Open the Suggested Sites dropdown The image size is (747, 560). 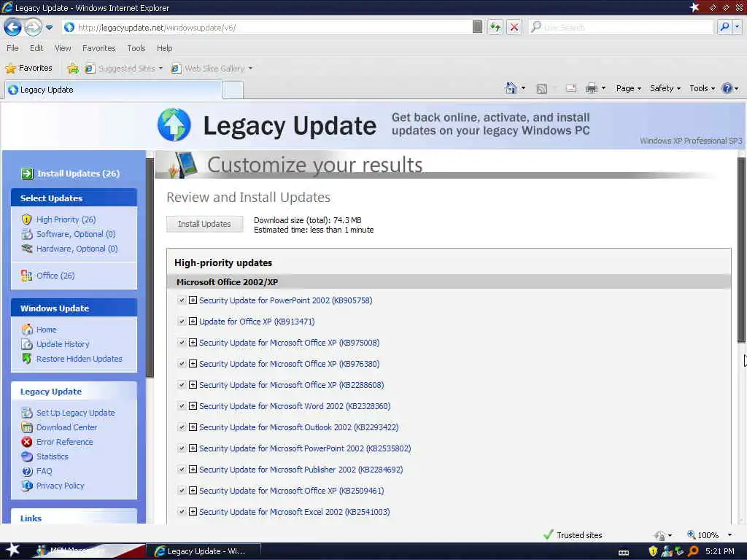click(x=124, y=69)
